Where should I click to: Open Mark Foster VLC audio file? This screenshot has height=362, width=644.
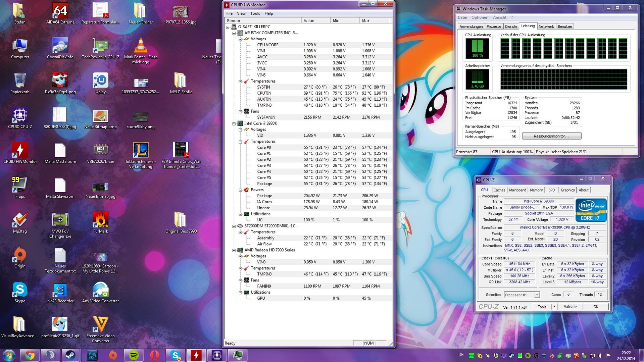[x=141, y=51]
